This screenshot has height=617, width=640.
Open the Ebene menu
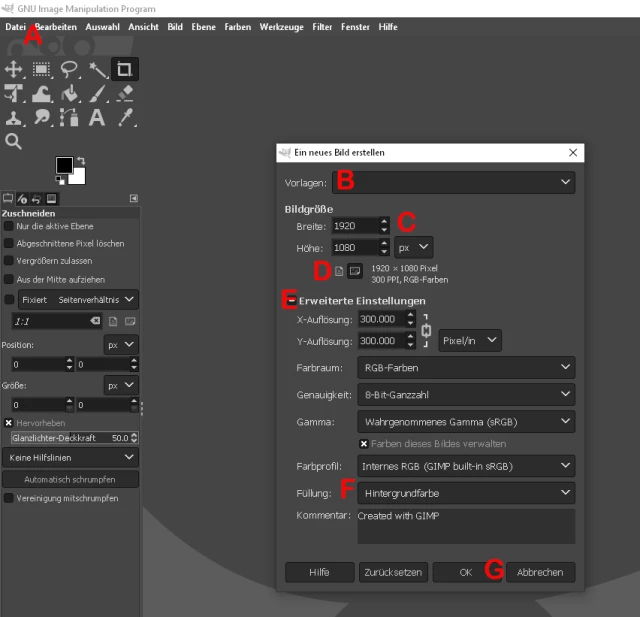click(203, 27)
